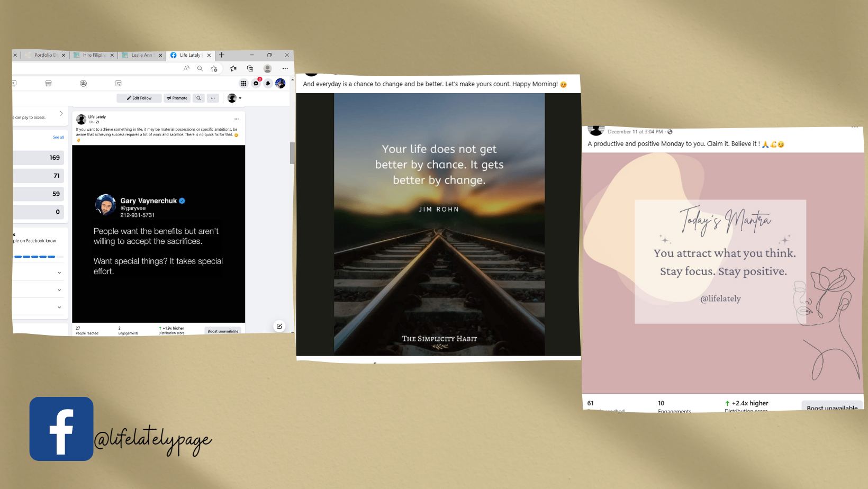868x489 pixels.
Task: Close the Life Lately browser tab
Action: coord(209,55)
